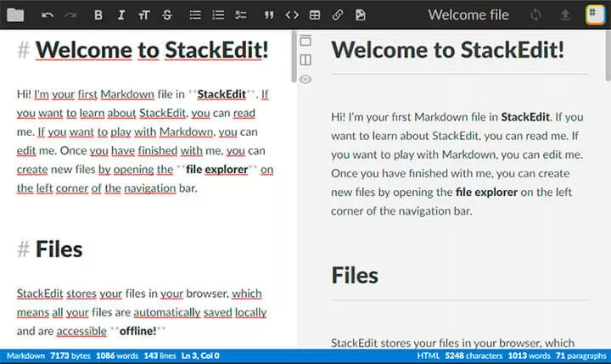Insert an ordered numbered list
This screenshot has width=611, height=364.
pos(218,15)
